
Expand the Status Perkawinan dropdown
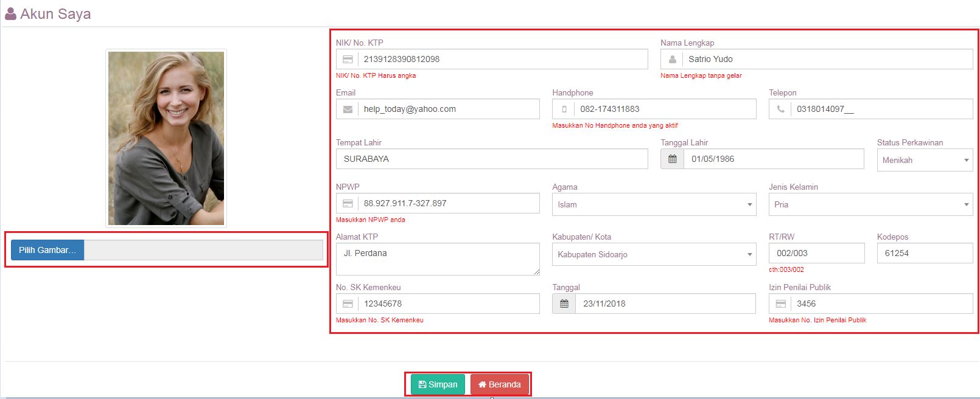coord(925,161)
